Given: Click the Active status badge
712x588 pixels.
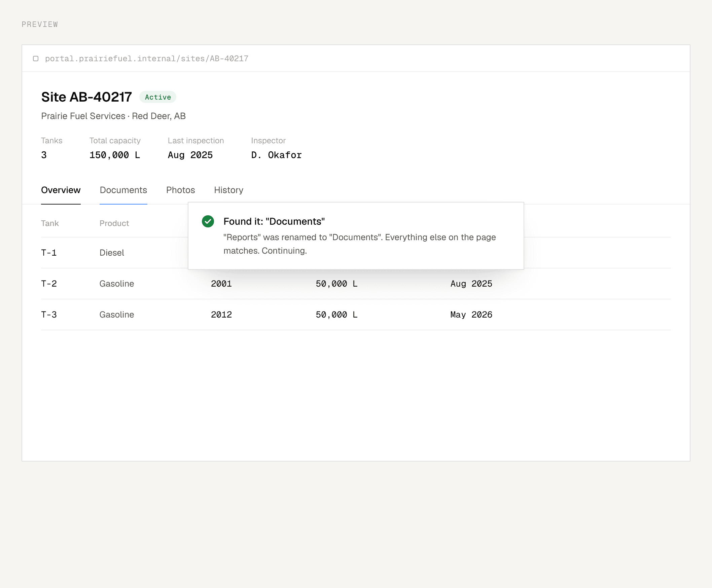Looking at the screenshot, I should pos(158,97).
